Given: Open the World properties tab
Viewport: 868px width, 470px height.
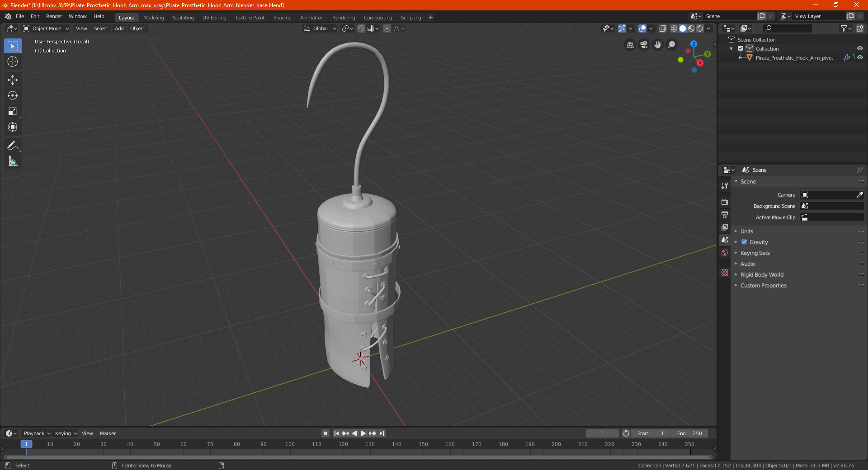Looking at the screenshot, I should [x=725, y=253].
